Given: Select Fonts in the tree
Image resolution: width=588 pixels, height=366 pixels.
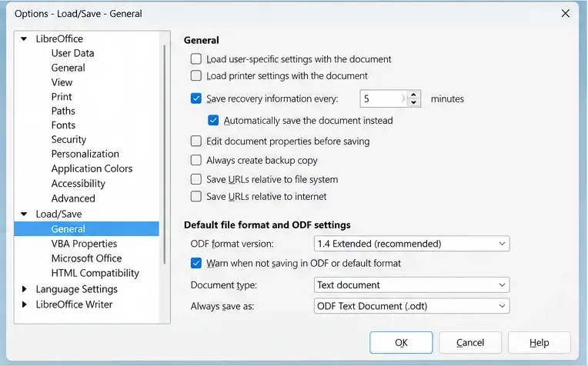Looking at the screenshot, I should pos(63,125).
